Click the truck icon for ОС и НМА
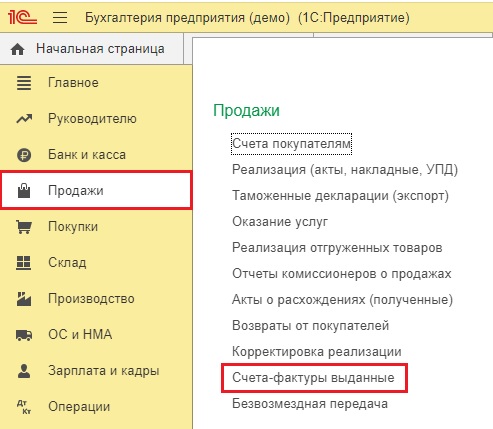Screen dimensions: 493x429 pyautogui.click(x=24, y=335)
